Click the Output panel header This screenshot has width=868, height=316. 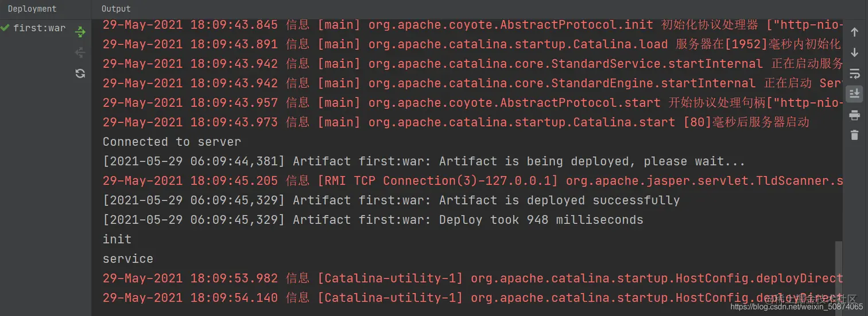(x=116, y=9)
